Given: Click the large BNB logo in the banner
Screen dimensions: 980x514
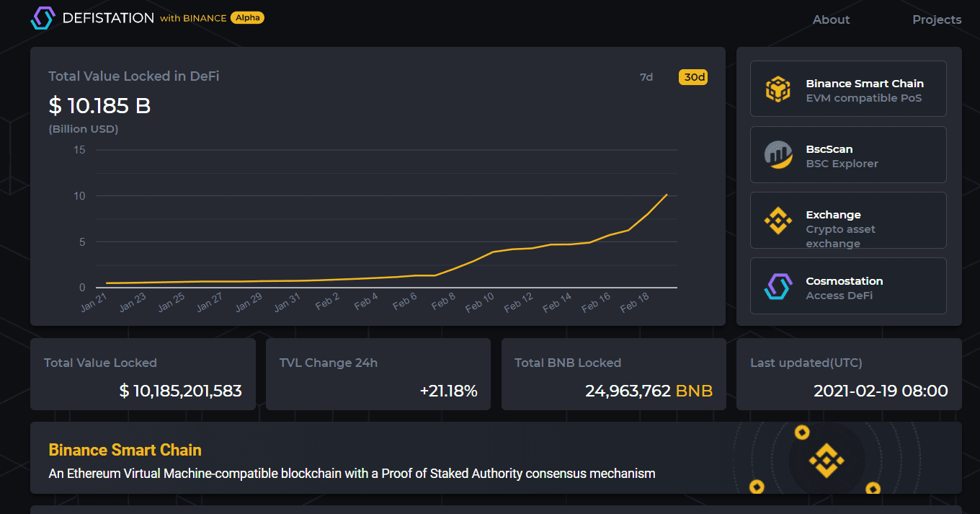Looking at the screenshot, I should click(x=826, y=460).
